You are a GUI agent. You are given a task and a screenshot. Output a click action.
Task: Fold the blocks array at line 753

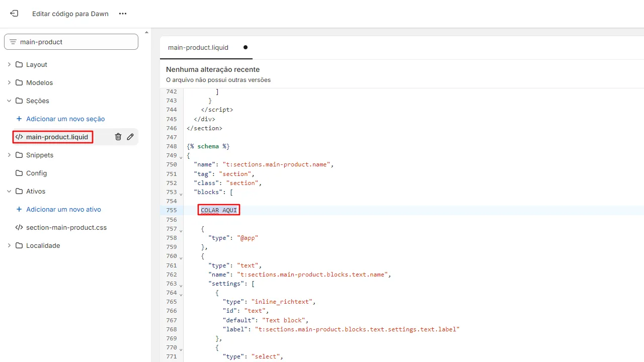point(181,193)
